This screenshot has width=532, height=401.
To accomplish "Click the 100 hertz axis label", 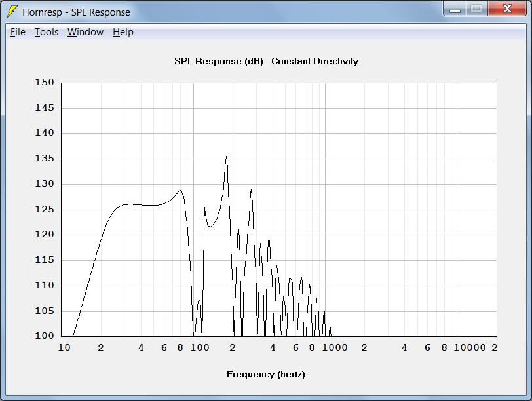I will coord(199,347).
